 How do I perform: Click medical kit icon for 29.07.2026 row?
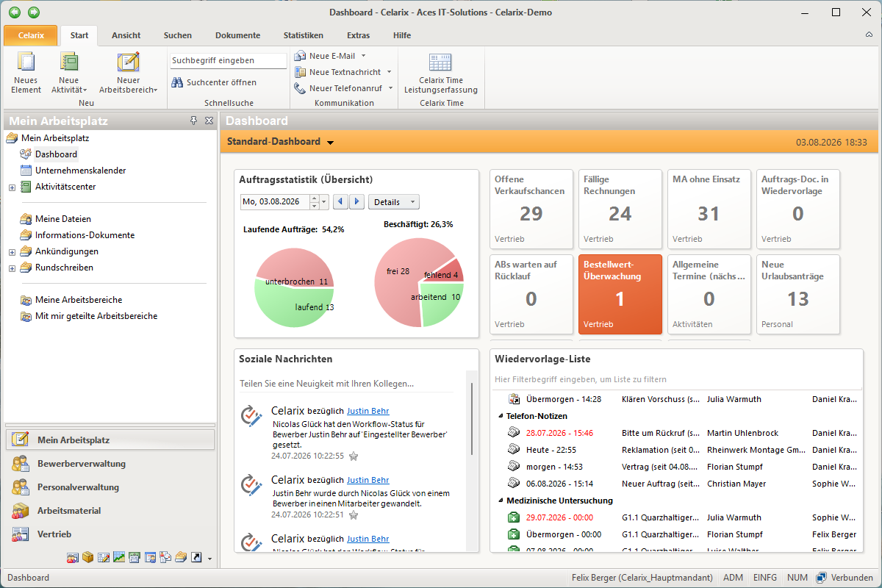(514, 517)
